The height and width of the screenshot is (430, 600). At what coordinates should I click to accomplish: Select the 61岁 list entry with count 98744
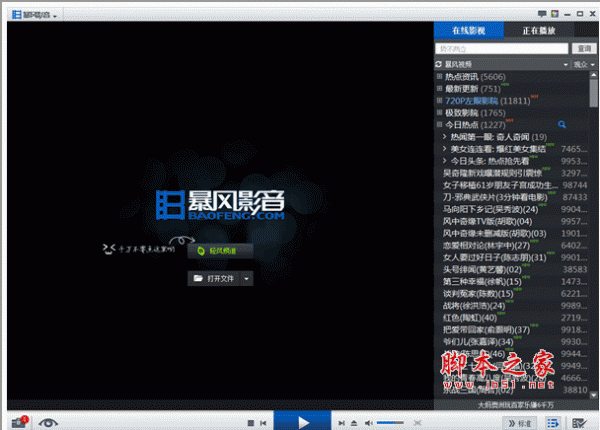515,185
